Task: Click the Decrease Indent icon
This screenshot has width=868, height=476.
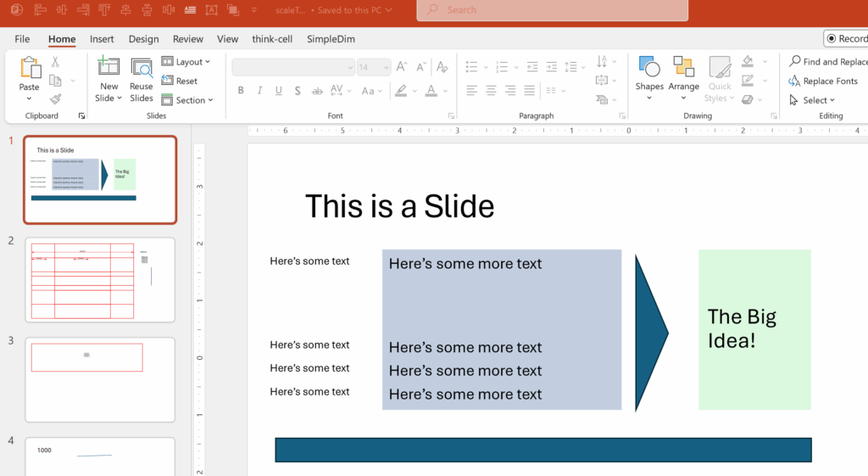Action: pos(532,67)
